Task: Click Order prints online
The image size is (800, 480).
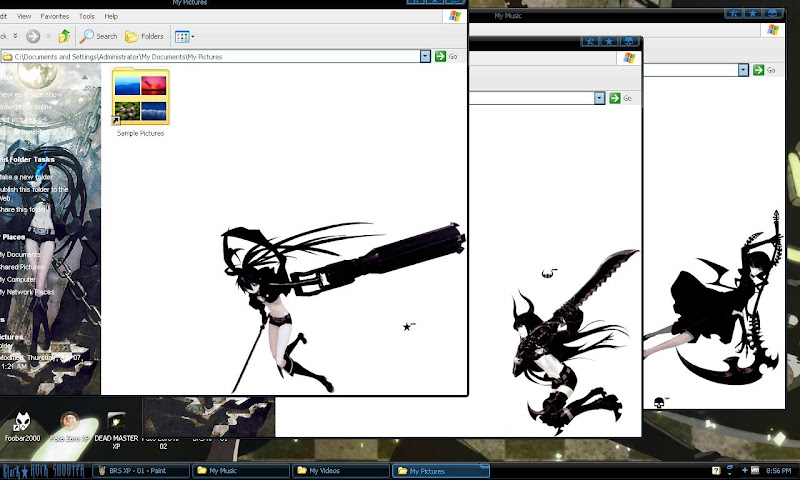Action: tap(27, 107)
